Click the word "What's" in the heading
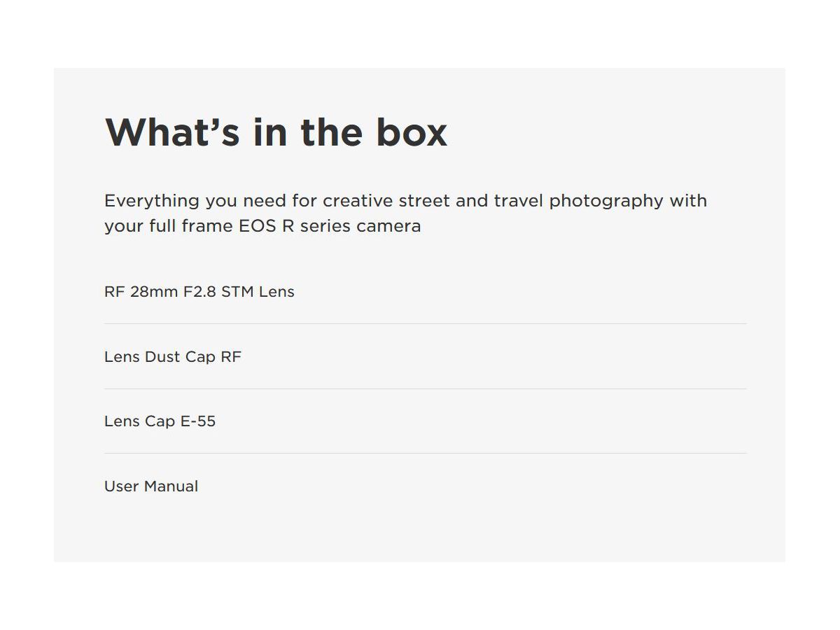 (173, 132)
